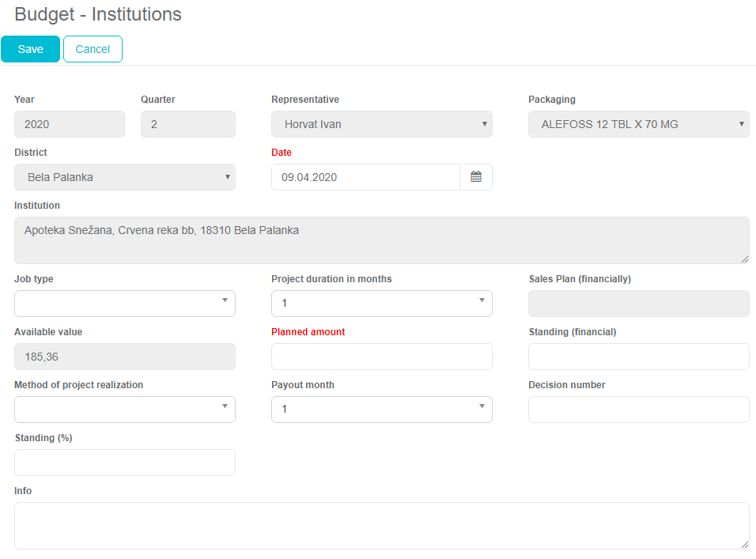
Task: Click the Year field showing 2020
Action: tap(70, 124)
